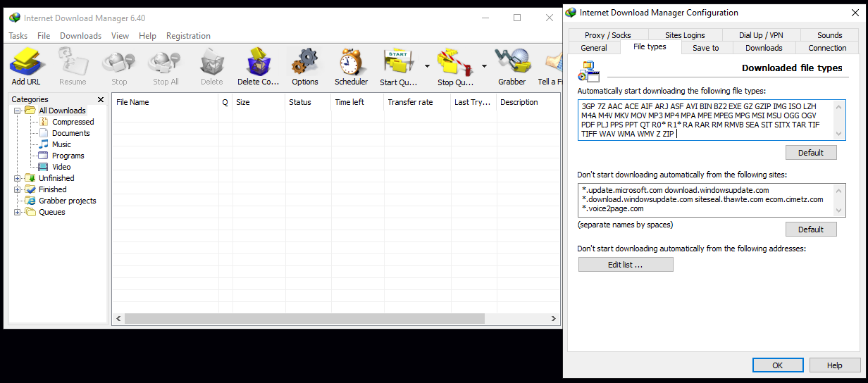
Task: Select the Documents category icon
Action: [44, 133]
